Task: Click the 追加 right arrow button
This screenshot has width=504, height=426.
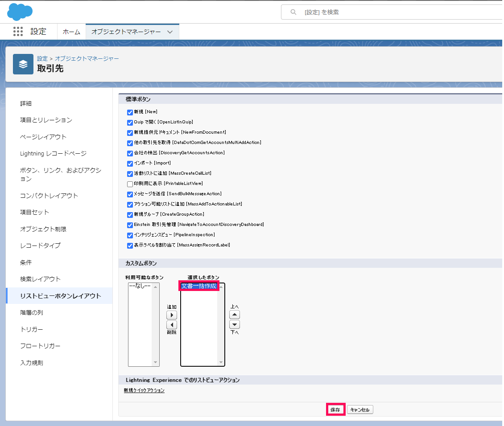Action: pos(172,315)
